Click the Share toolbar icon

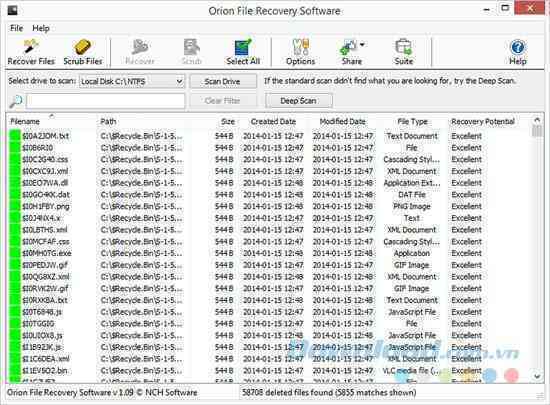(351, 52)
